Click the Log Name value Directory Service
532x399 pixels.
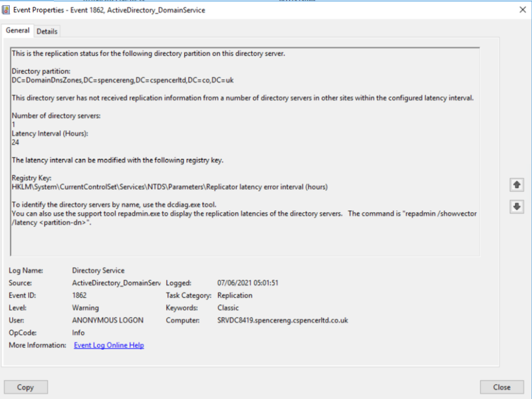coord(99,271)
